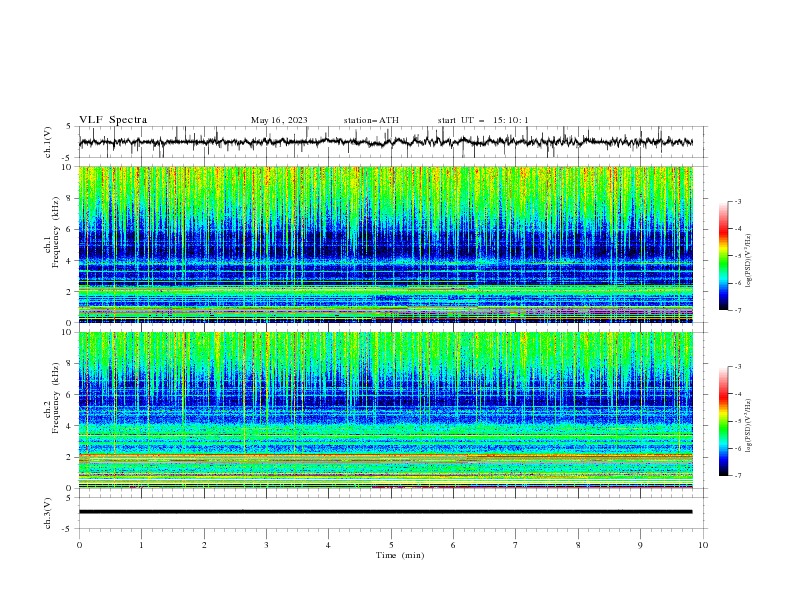Click the "ch.3(V)" axis label
Viewport: 792px width, 612px height.
tap(48, 513)
